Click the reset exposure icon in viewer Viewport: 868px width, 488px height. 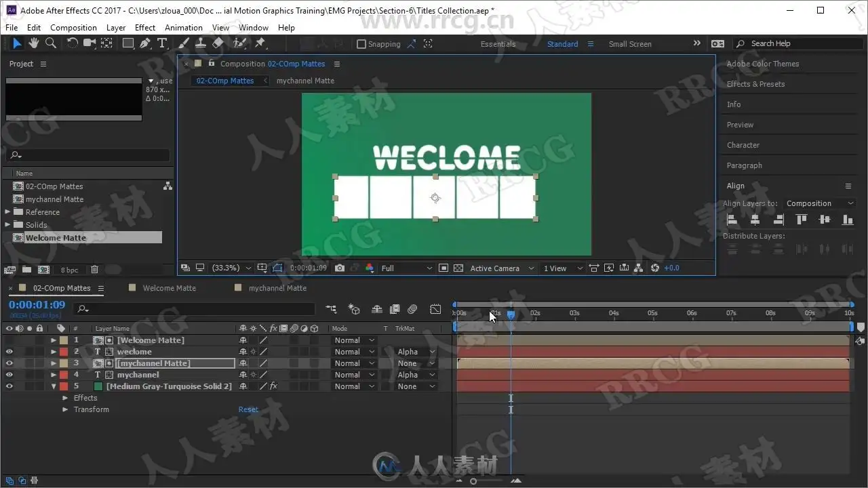pos(654,268)
